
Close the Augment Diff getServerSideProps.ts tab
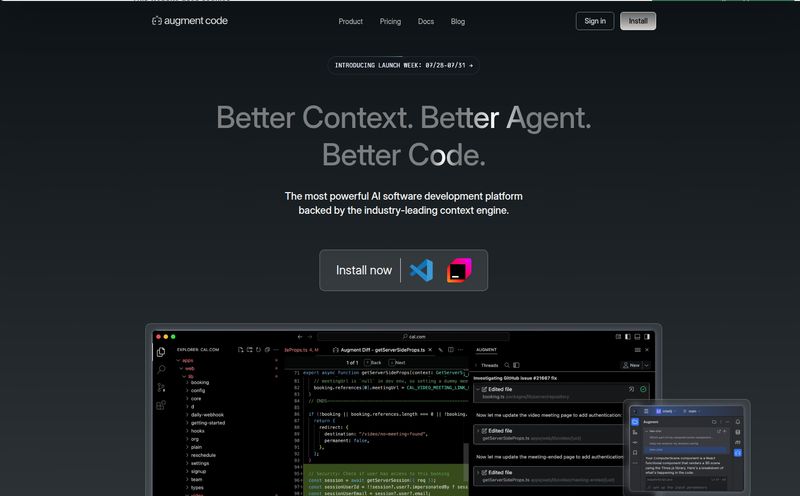tap(430, 350)
